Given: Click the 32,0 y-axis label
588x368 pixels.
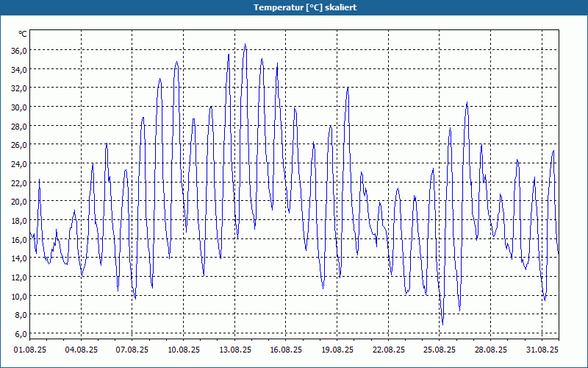Looking at the screenshot, I should pos(19,88).
